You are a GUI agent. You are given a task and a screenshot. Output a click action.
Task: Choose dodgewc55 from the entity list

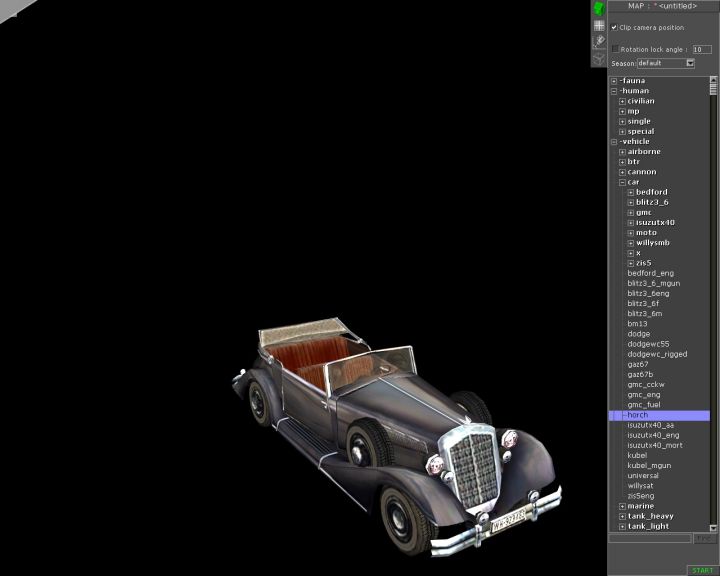(648, 344)
